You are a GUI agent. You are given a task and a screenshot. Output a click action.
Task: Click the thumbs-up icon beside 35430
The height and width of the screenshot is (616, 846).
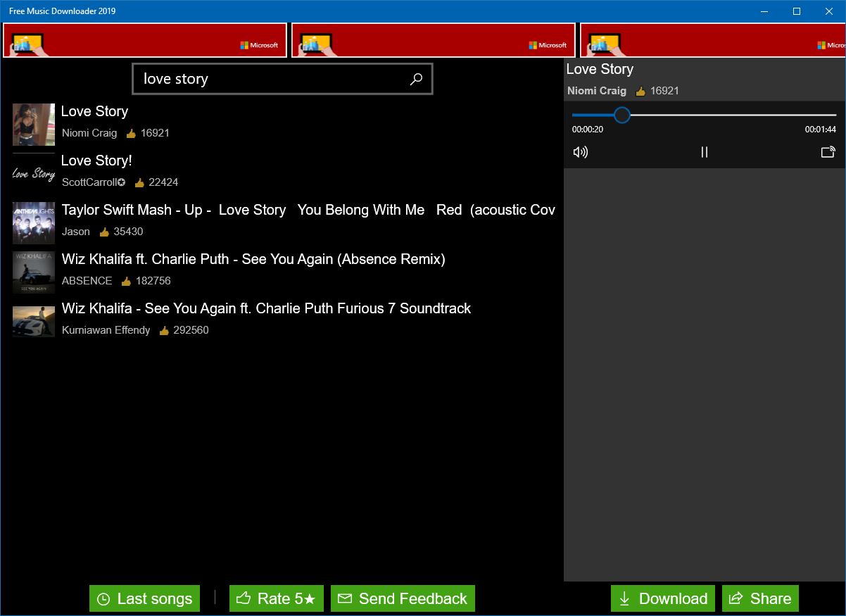tap(104, 231)
